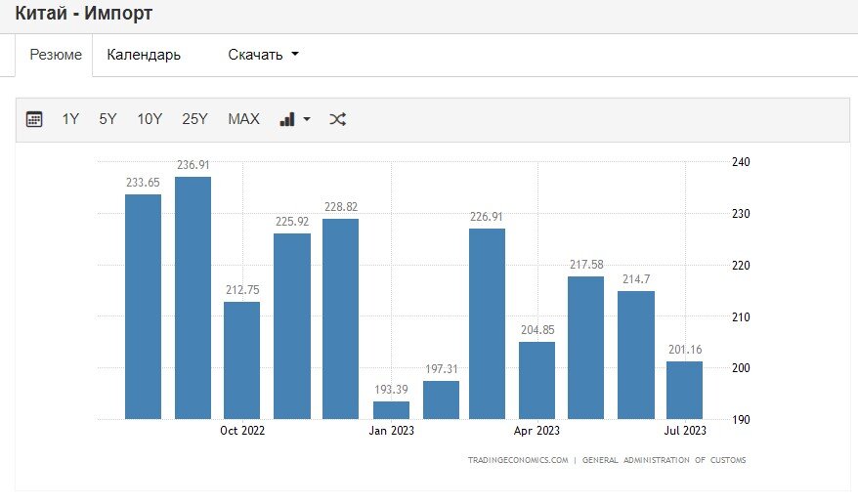
Task: Click the 220 y-axis value
Action: tap(741, 266)
